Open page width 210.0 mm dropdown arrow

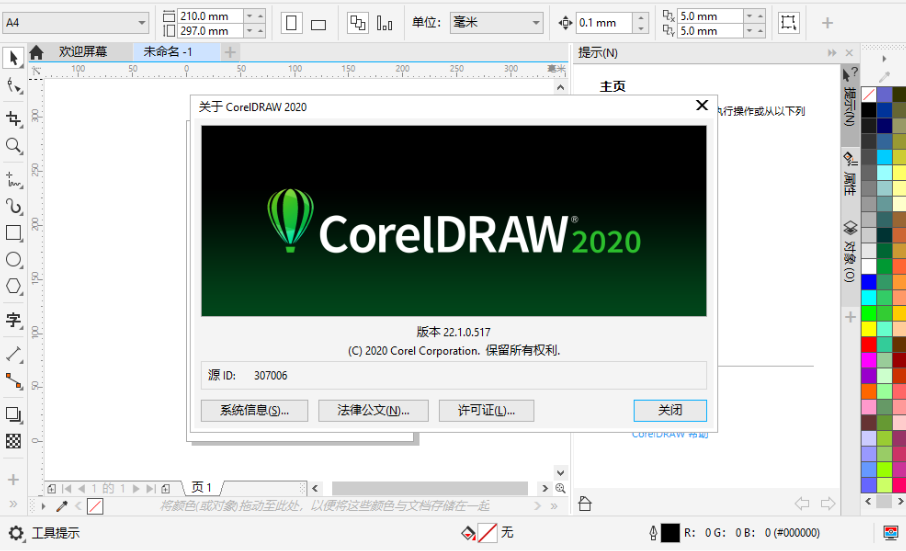pos(250,16)
